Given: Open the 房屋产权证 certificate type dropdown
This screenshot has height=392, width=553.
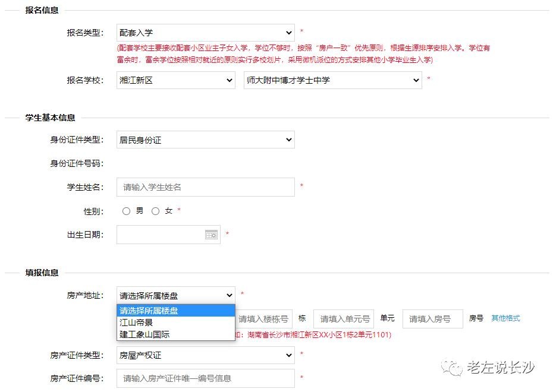Looking at the screenshot, I should click(206, 355).
